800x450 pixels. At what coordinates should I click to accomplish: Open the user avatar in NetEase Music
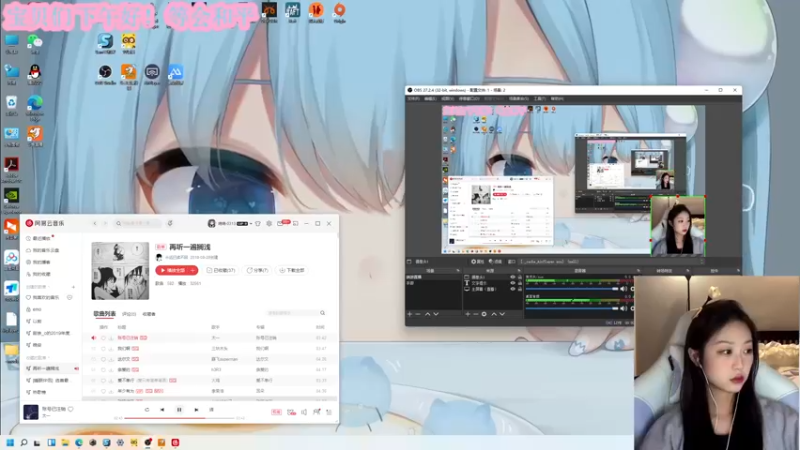click(212, 223)
